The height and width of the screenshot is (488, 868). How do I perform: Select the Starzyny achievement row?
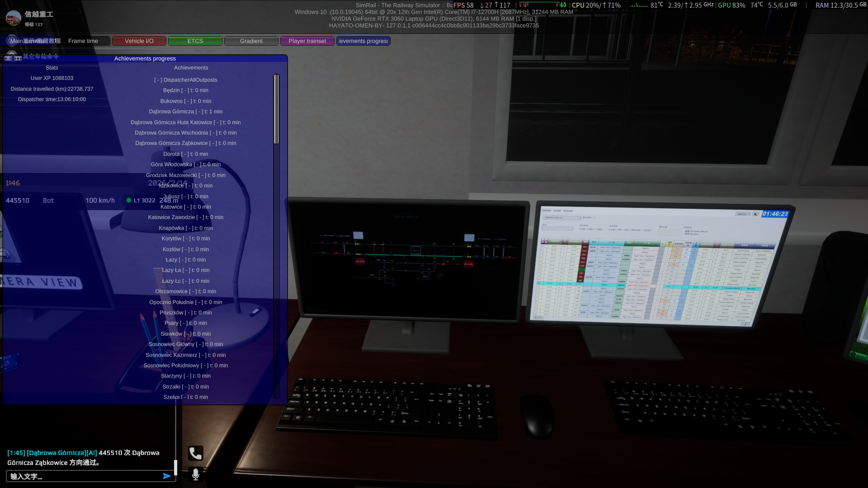(186, 376)
